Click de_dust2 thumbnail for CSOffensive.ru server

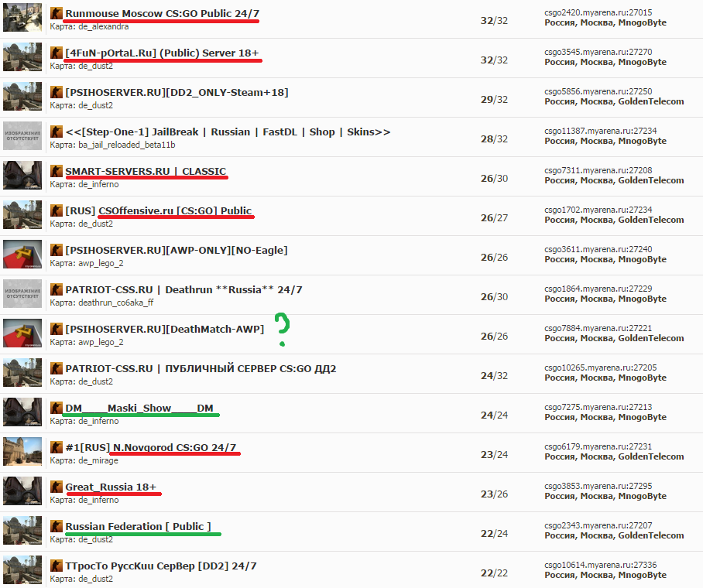[22, 214]
